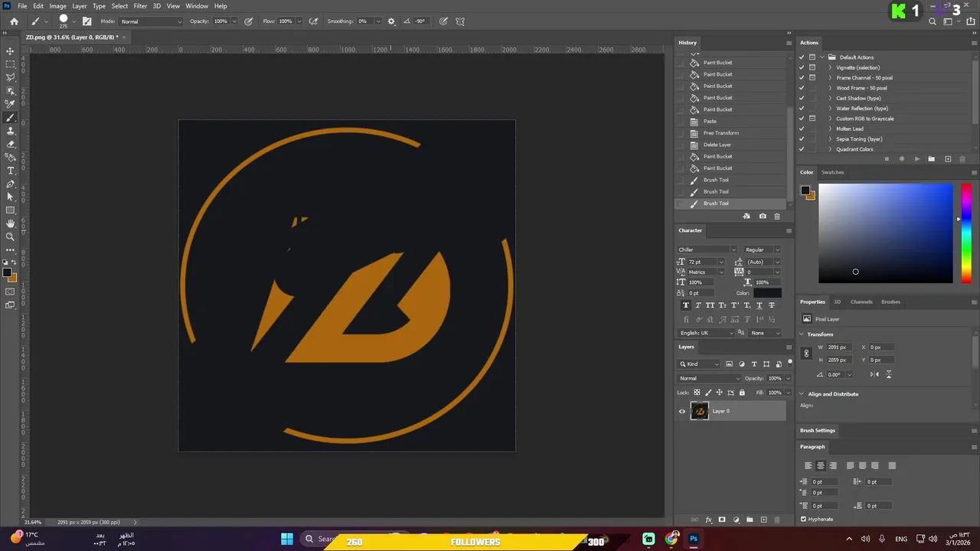
Task: Click the vertical hue slider bar
Action: (x=966, y=233)
